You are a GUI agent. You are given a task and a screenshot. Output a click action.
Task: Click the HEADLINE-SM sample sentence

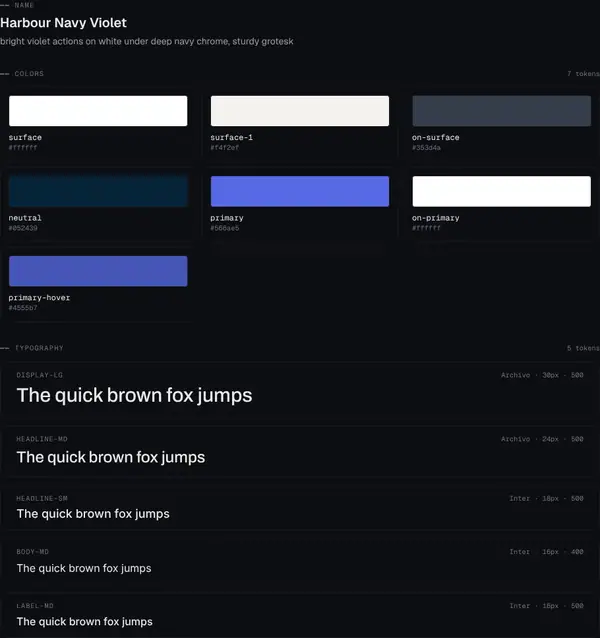point(93,514)
